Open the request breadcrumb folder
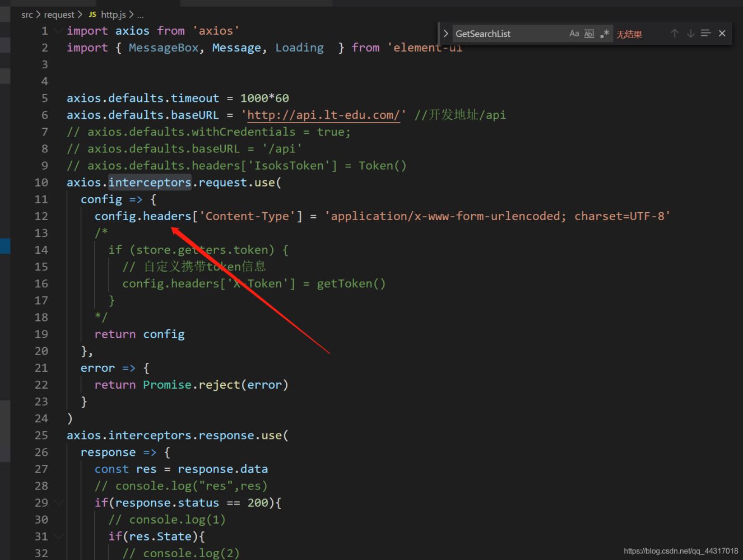Screen dimensions: 743x560 (59, 15)
